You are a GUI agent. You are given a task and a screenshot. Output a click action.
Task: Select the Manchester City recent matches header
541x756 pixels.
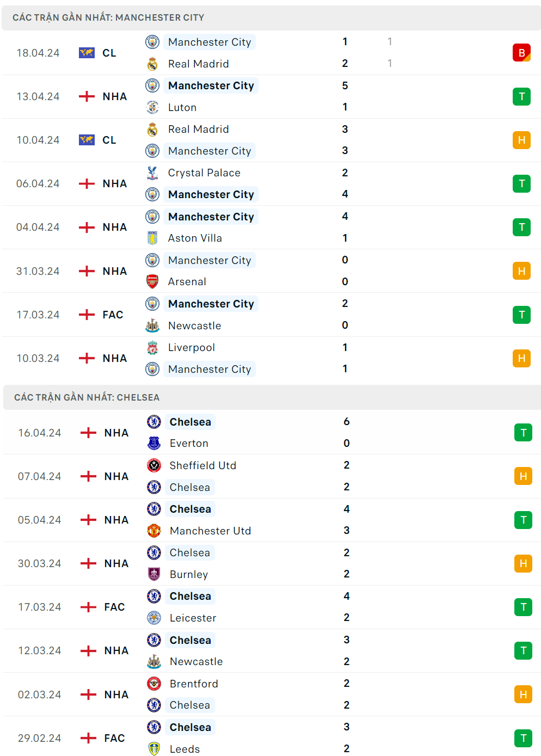[x=108, y=17]
